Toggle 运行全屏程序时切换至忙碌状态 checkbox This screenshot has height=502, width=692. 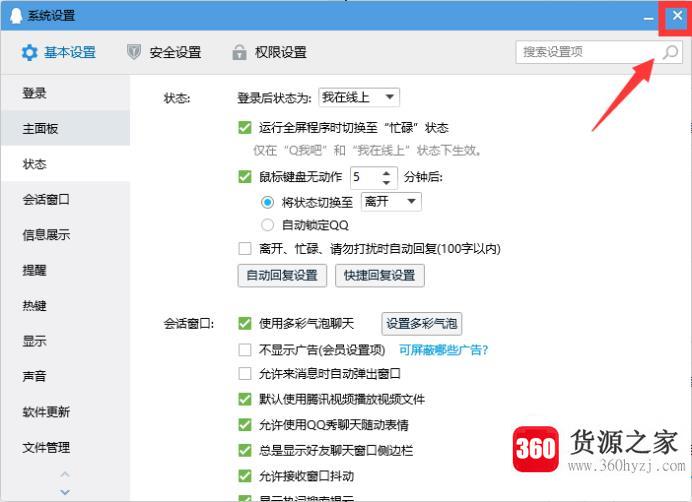pyautogui.click(x=244, y=128)
